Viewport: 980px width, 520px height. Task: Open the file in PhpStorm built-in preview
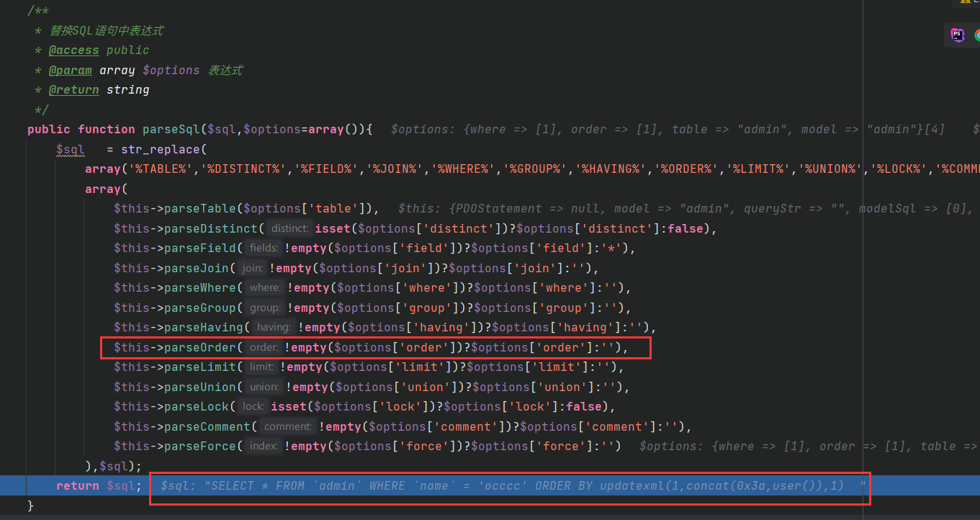point(957,35)
